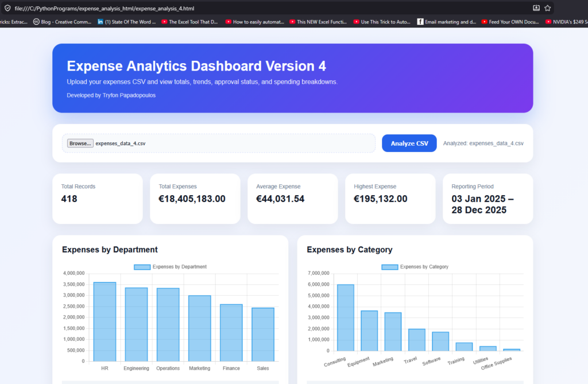Click the bookmark star icon
The image size is (588, 384).
[x=547, y=8]
